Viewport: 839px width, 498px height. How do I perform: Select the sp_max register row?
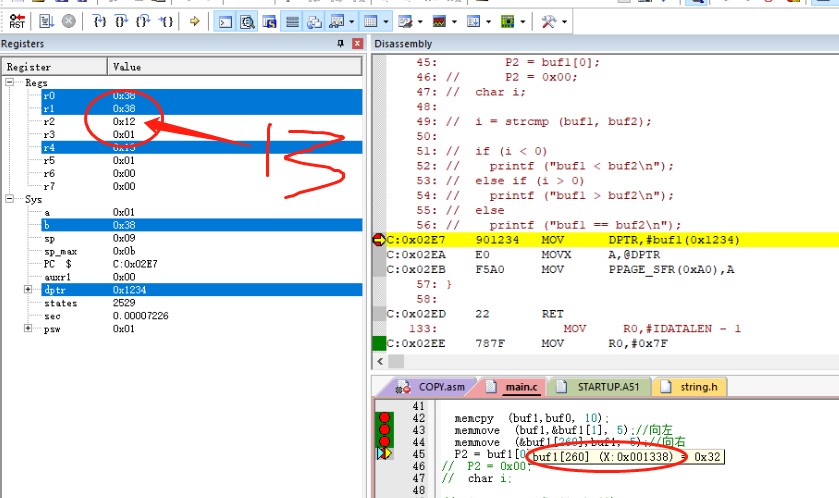202,251
